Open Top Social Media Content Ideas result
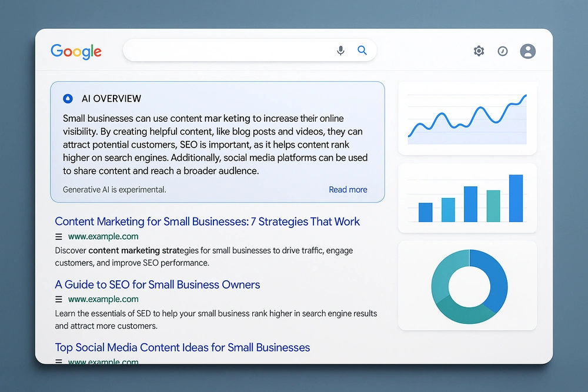Image resolution: width=588 pixels, height=392 pixels. (182, 347)
